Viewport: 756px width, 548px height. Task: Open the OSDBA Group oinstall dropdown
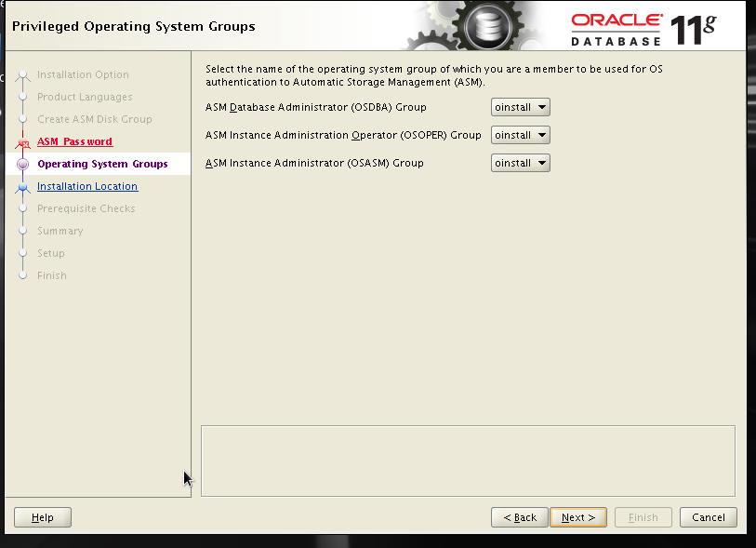[520, 106]
